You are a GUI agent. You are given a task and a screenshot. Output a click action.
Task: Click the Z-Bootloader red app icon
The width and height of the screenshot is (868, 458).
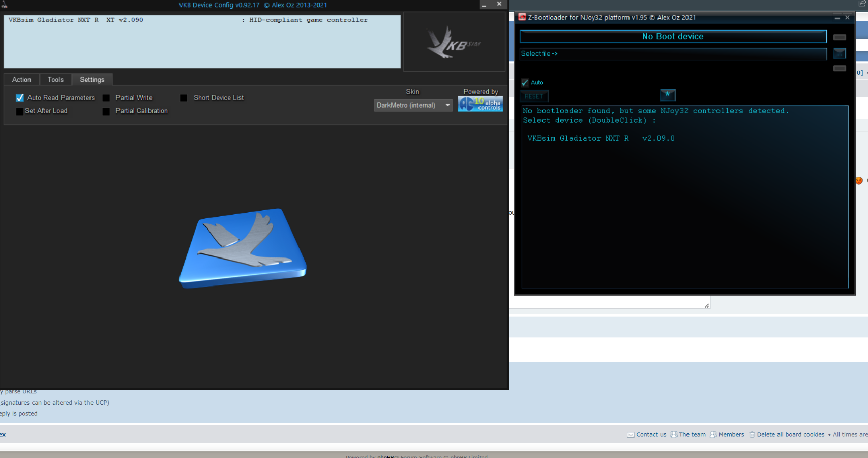522,17
